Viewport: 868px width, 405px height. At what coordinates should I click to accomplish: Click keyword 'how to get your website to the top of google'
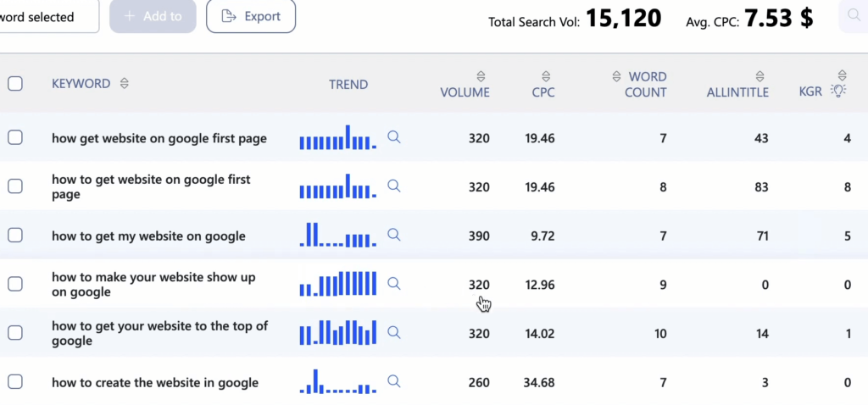[159, 333]
